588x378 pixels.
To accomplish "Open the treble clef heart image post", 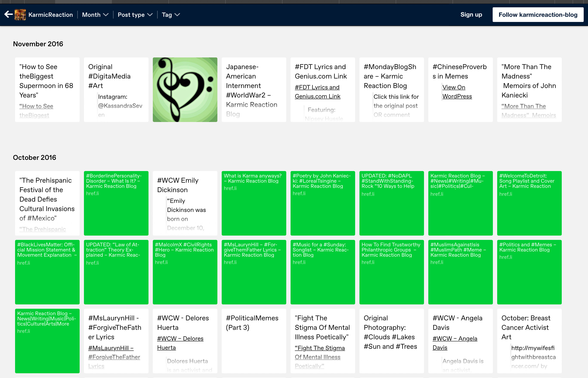I will click(x=185, y=89).
